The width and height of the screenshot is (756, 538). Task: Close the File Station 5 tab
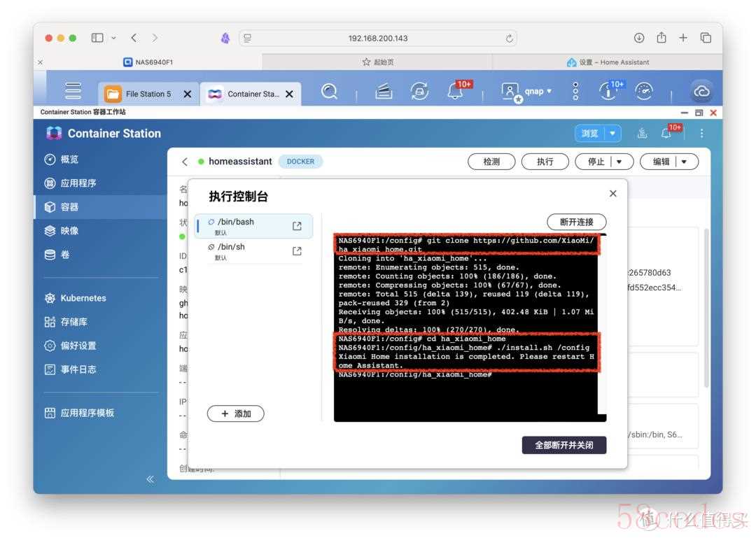coord(187,94)
